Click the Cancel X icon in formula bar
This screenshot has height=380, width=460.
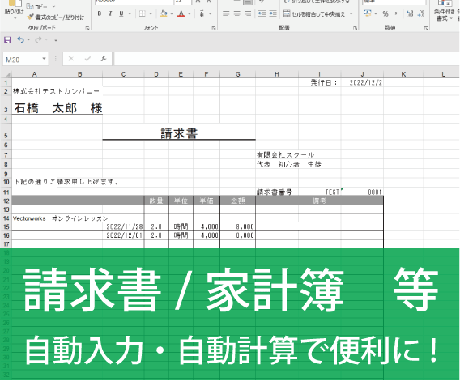[71, 59]
